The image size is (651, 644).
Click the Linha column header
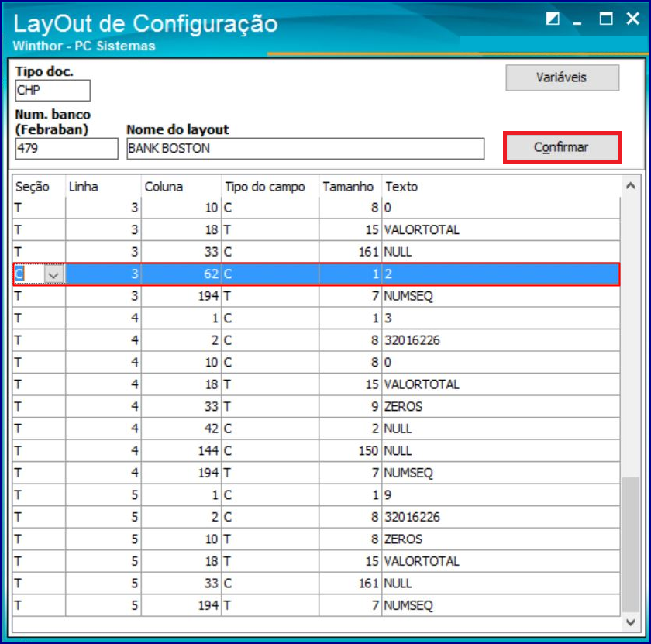(x=103, y=187)
